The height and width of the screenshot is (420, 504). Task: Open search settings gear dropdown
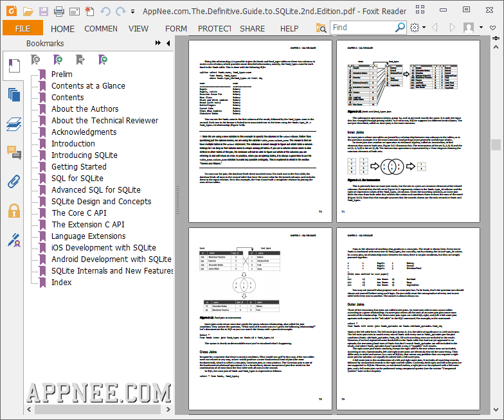click(418, 28)
